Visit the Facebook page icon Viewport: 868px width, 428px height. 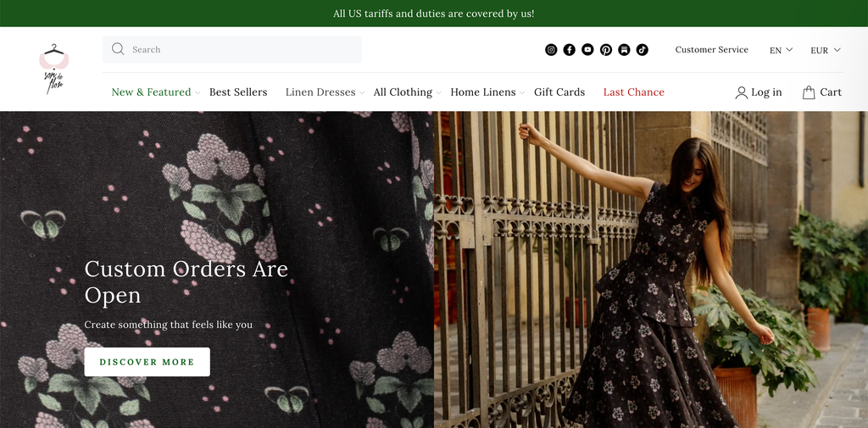coord(569,50)
